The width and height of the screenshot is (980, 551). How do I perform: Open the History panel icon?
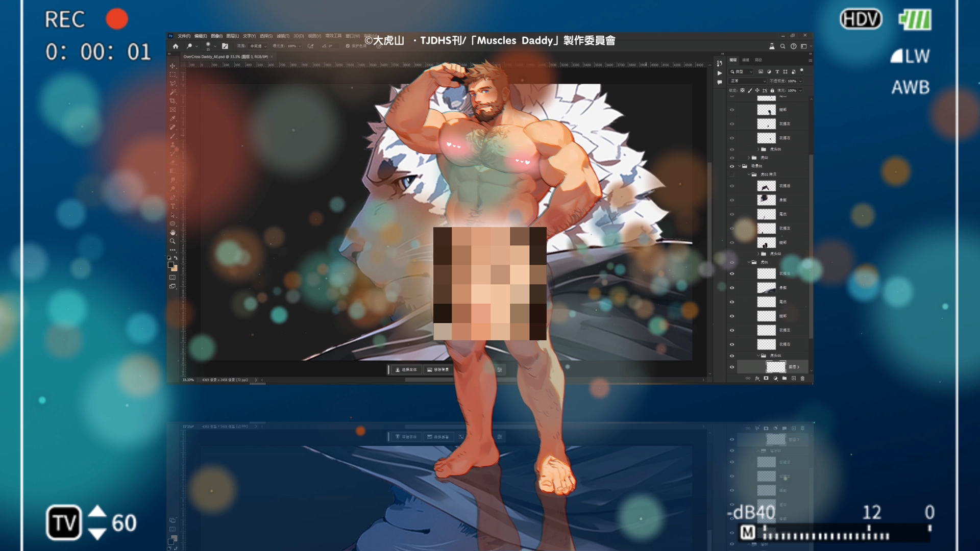point(720,64)
